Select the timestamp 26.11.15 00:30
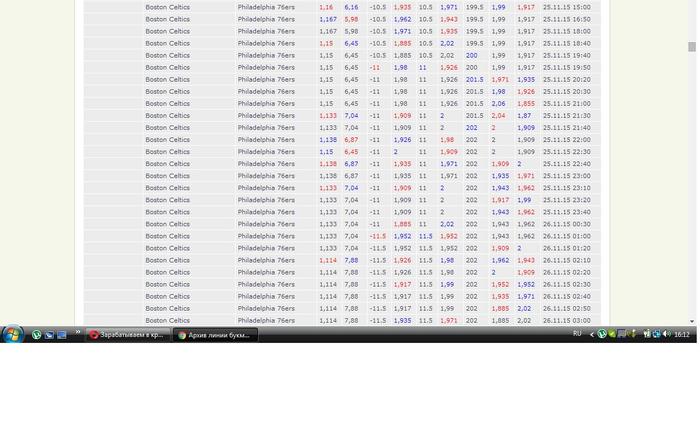Image resolution: width=700 pixels, height=447 pixels. [x=567, y=224]
